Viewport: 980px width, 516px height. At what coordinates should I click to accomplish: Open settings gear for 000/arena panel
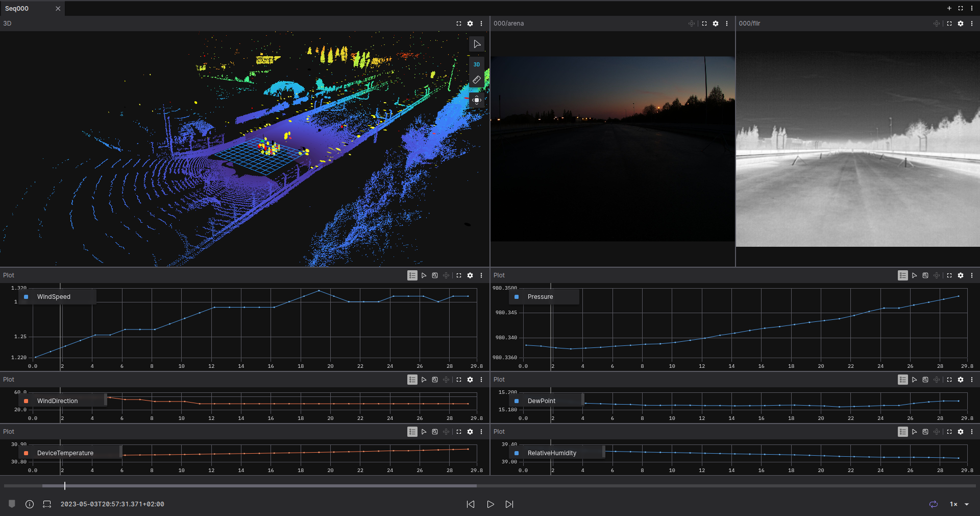[x=716, y=24]
